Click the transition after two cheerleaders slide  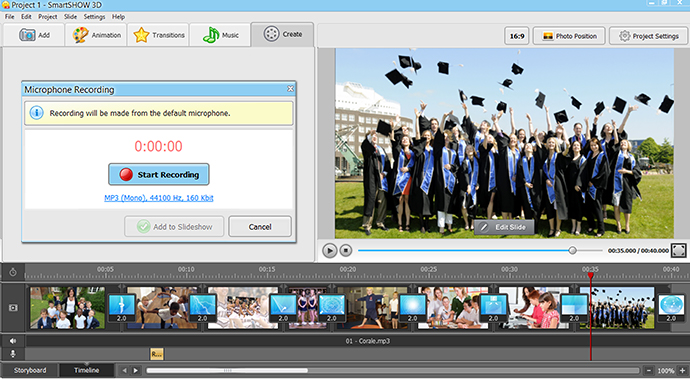click(x=331, y=308)
